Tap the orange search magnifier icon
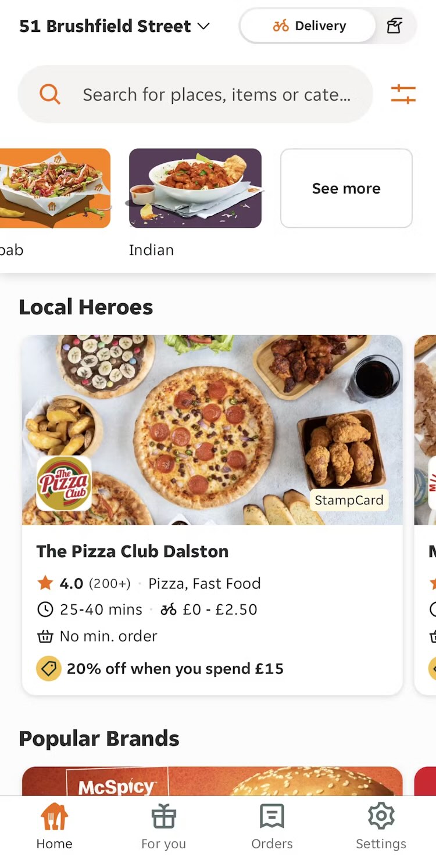 [x=50, y=94]
